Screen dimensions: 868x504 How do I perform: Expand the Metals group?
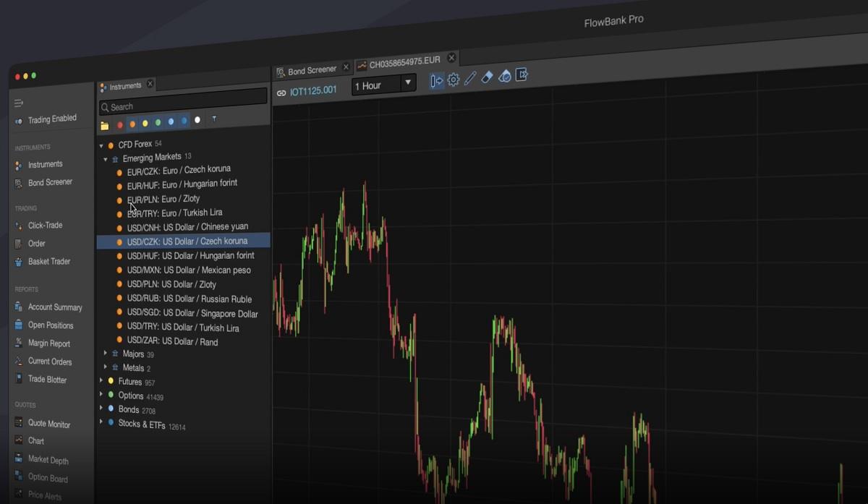point(106,367)
